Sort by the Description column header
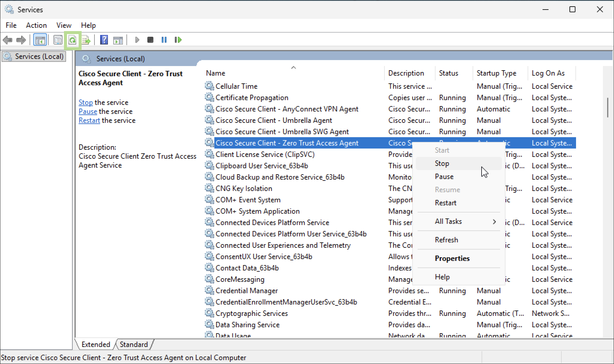The image size is (614, 364). pos(410,73)
